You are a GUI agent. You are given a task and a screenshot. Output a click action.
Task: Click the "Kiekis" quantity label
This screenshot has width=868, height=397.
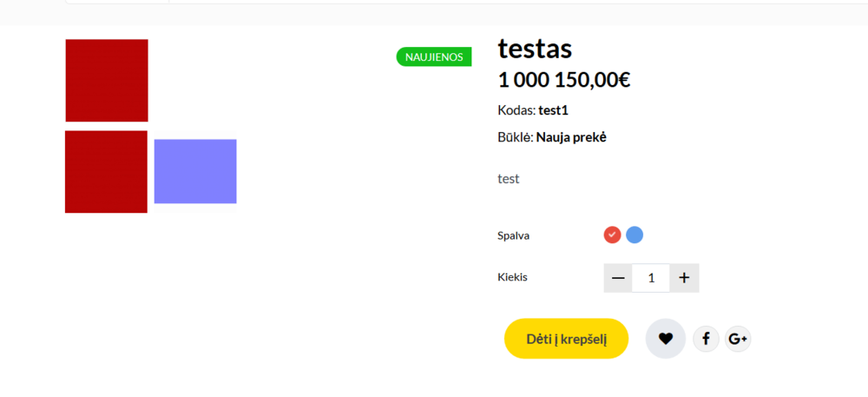513,277
